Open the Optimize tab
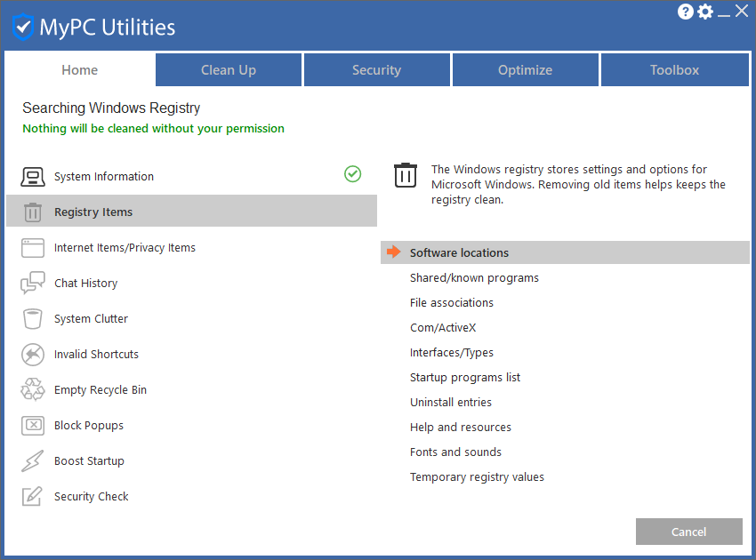This screenshot has height=560, width=756. click(526, 70)
